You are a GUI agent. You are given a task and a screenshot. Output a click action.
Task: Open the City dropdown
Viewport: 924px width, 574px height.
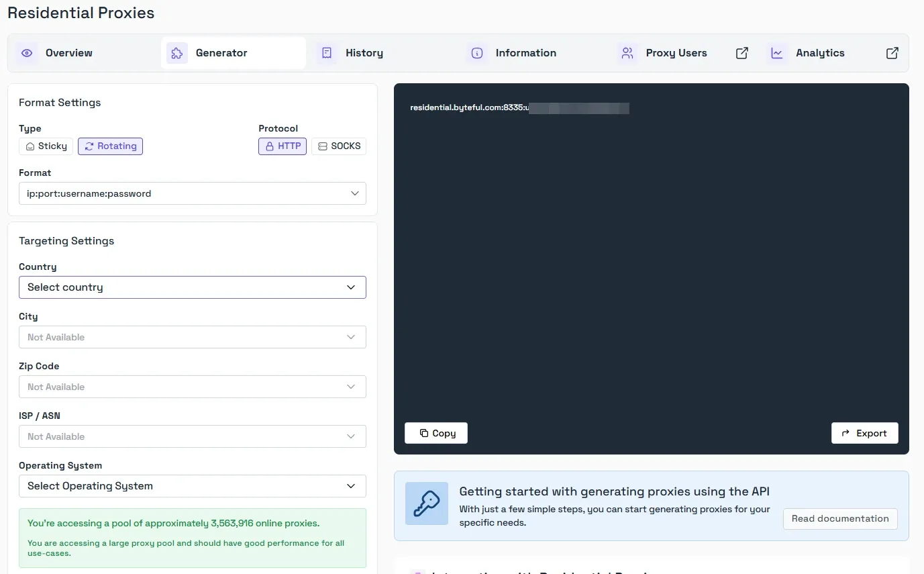[193, 337]
